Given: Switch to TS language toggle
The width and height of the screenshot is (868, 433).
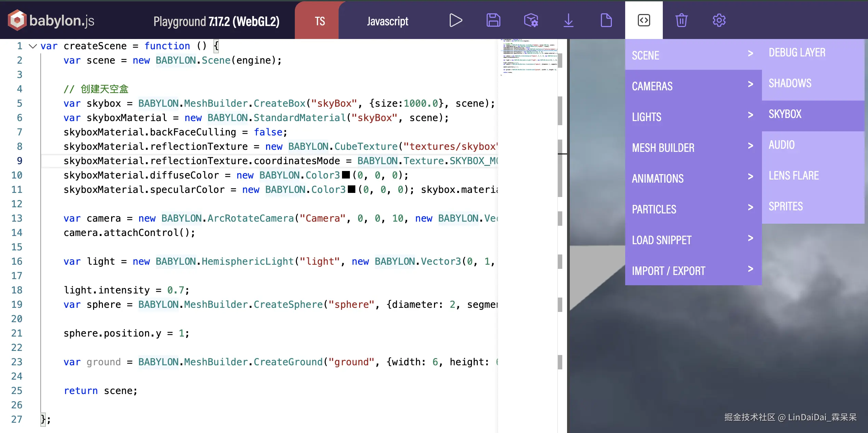Looking at the screenshot, I should click(319, 21).
